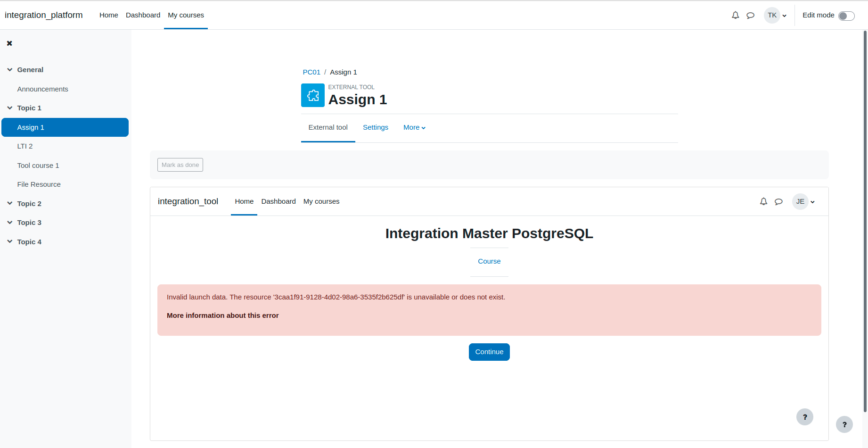
Task: Open platform My courses menu item
Action: [x=186, y=15]
